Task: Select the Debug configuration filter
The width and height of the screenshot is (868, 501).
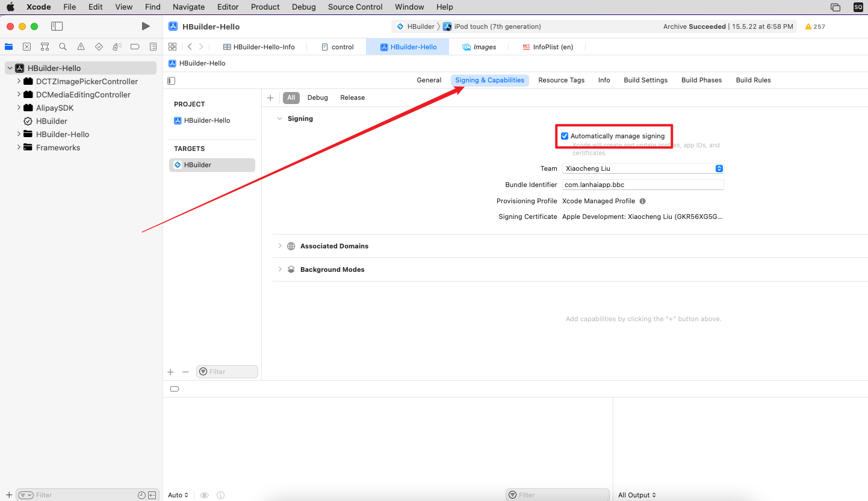Action: [317, 97]
